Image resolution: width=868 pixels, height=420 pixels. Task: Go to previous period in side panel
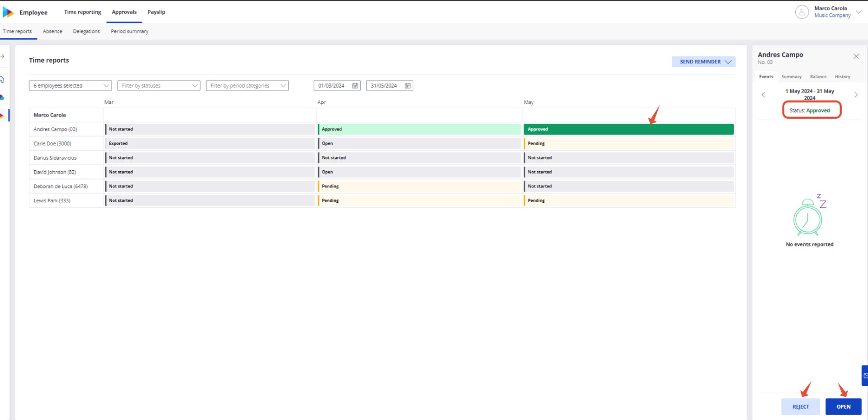[x=763, y=95]
